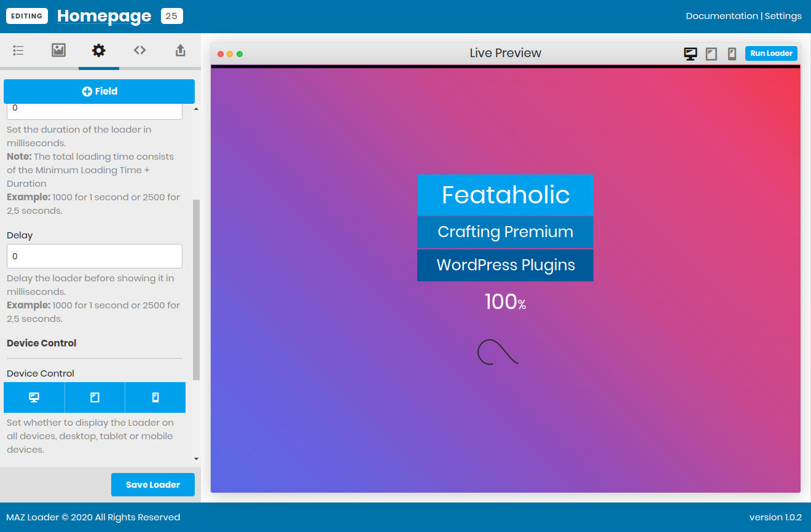Click the Save Loader button
The image size is (811, 532).
[x=153, y=485]
